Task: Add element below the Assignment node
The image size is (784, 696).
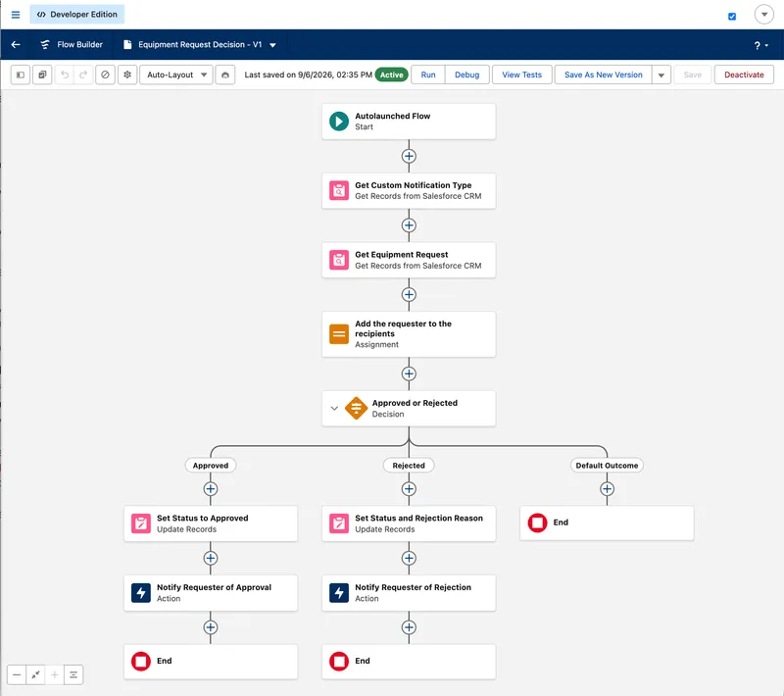Action: click(409, 373)
